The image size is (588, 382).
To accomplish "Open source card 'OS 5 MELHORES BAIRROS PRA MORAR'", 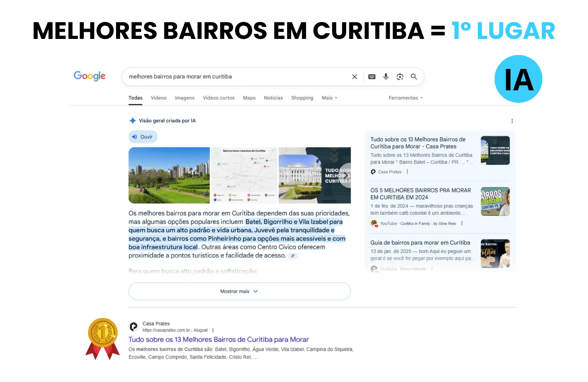I will coord(421,194).
